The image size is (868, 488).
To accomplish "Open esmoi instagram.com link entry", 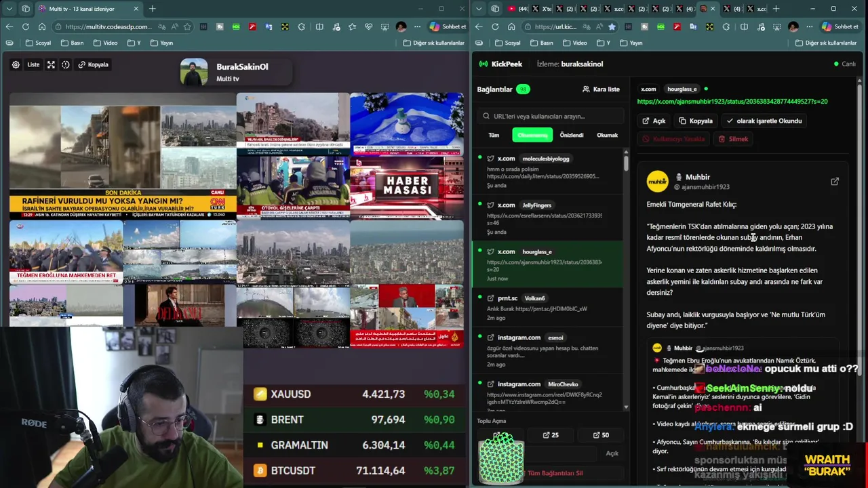I will pos(547,350).
